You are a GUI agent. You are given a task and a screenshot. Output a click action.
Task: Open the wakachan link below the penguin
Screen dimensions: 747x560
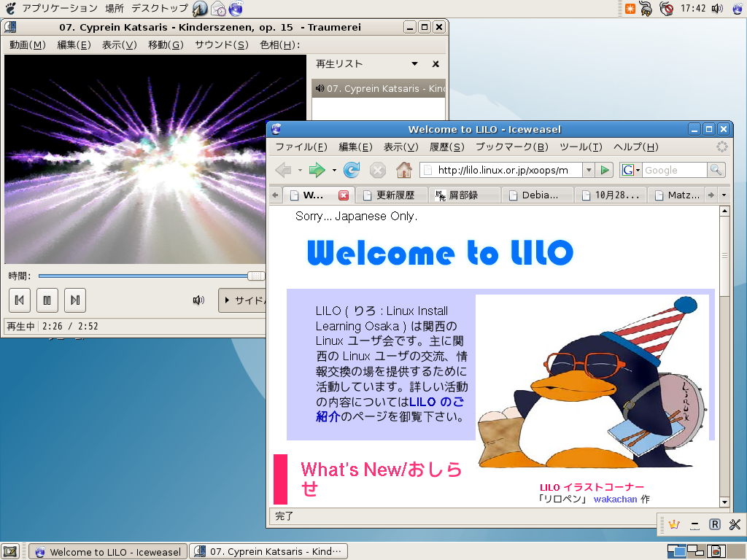pos(615,499)
